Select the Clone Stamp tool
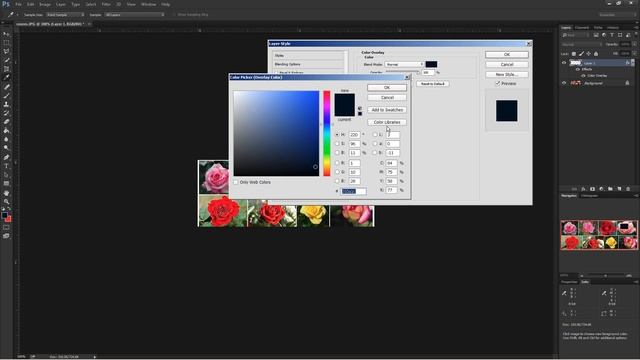Viewport: 640px width, 360px height. coord(6,104)
